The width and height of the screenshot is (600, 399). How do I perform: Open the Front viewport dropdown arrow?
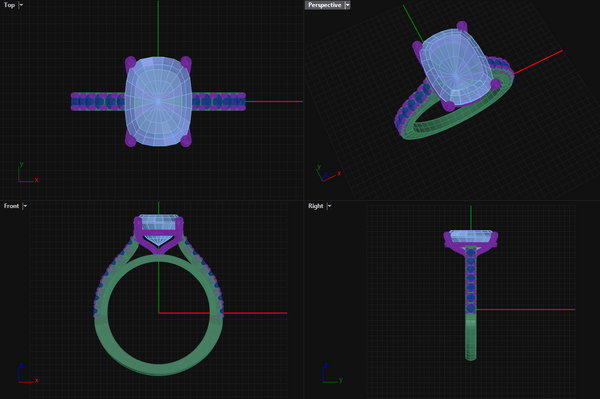click(x=25, y=206)
